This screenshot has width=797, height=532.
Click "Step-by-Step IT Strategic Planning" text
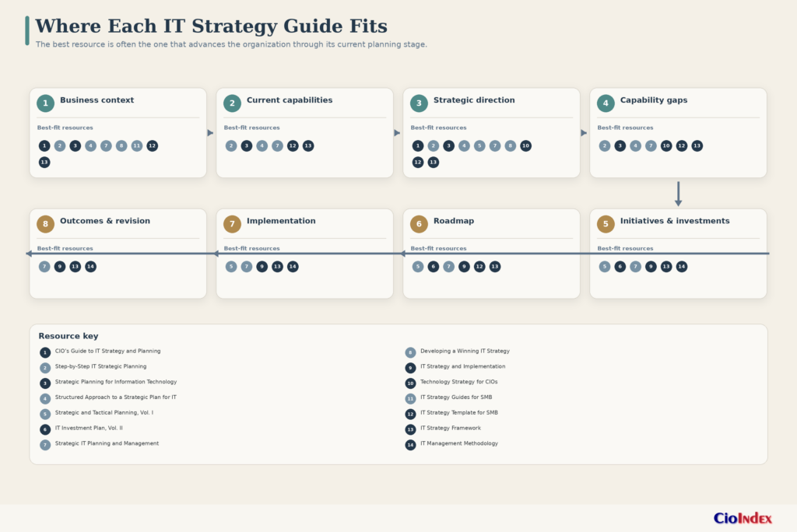(x=100, y=366)
